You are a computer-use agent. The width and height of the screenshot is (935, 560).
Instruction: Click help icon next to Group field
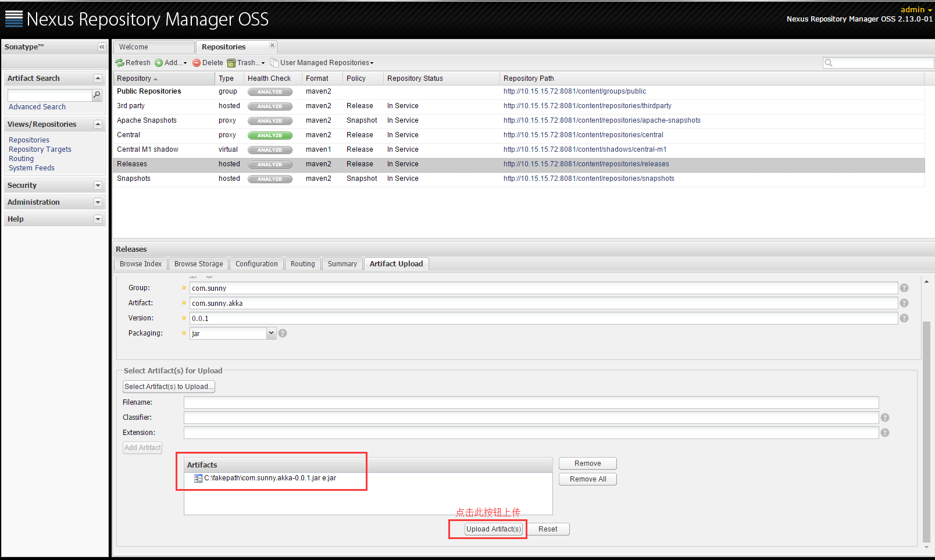pyautogui.click(x=904, y=288)
